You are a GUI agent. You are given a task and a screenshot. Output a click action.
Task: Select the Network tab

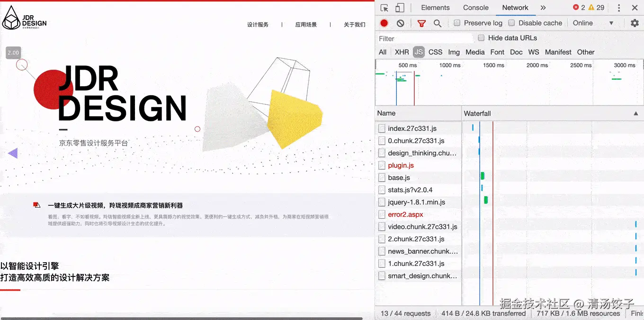click(515, 8)
